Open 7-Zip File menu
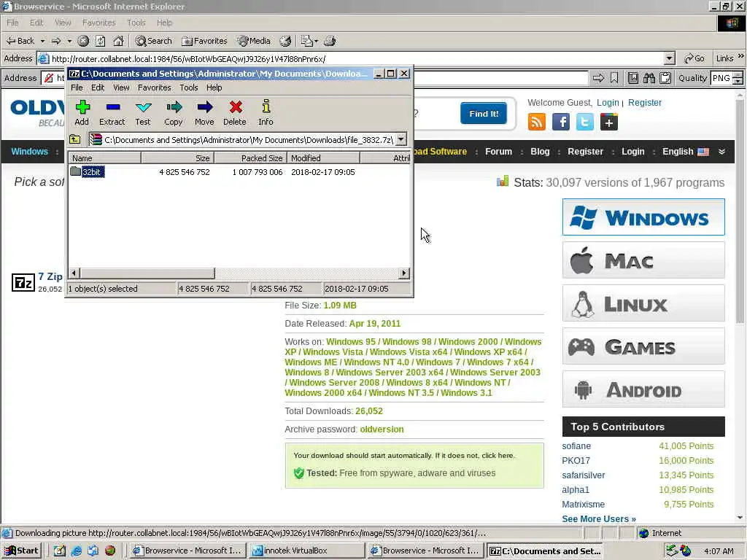Viewport: 747px width, 560px height. click(x=77, y=87)
